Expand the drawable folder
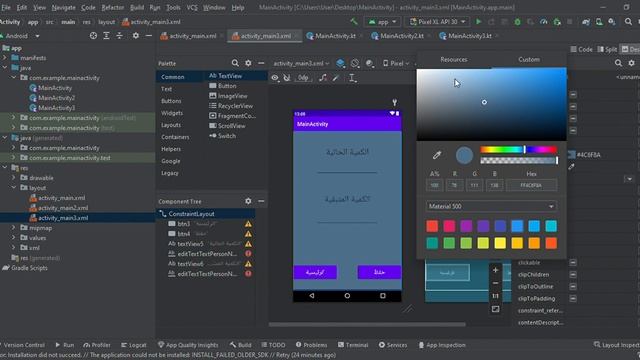 [13, 178]
